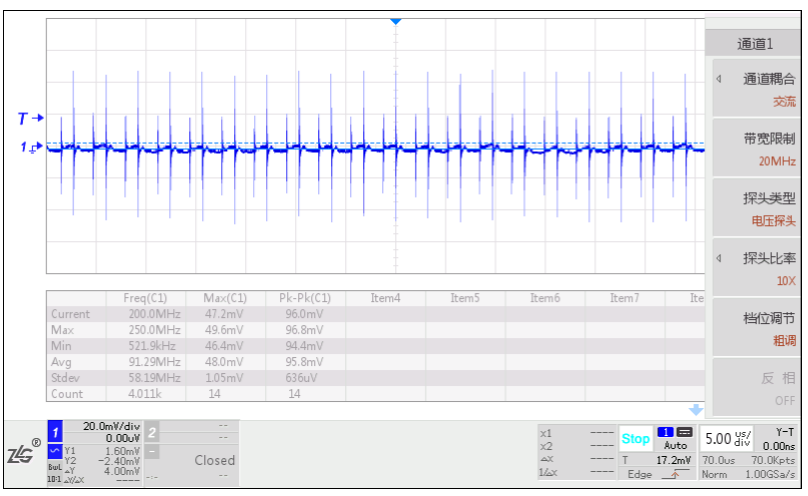Viewport: 808px width, 496px height.
Task: Click the 1.00GSa/s sample rate
Action: click(x=770, y=474)
